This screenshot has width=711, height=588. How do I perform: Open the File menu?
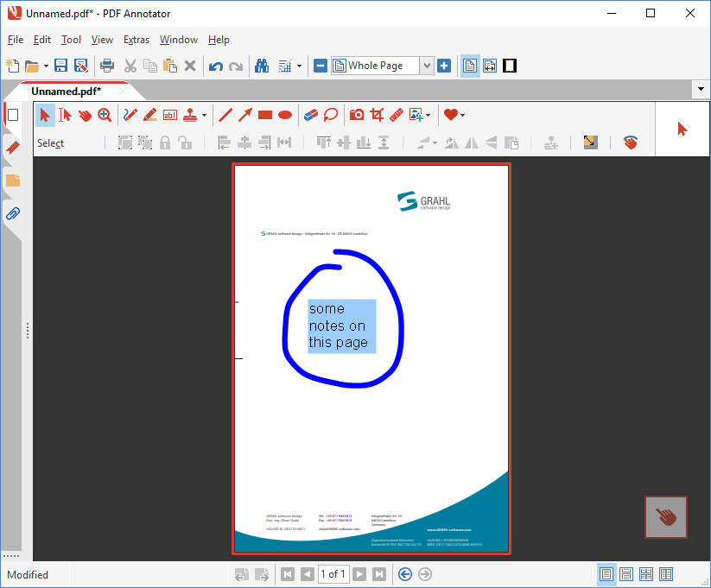click(16, 40)
